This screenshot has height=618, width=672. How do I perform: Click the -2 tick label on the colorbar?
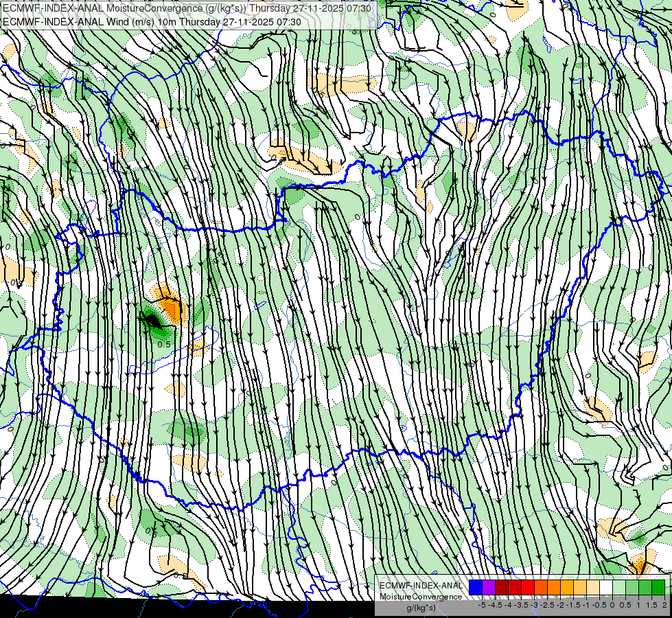coord(561,605)
